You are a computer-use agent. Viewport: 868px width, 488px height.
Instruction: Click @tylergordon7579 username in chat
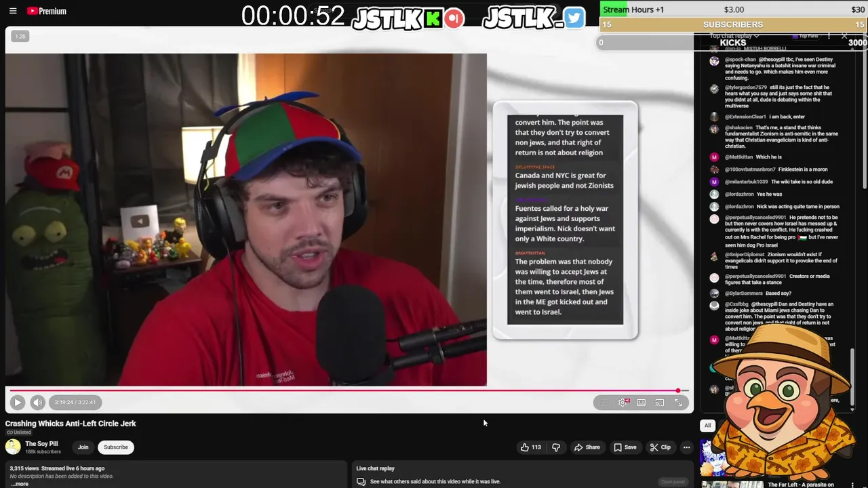746,87
